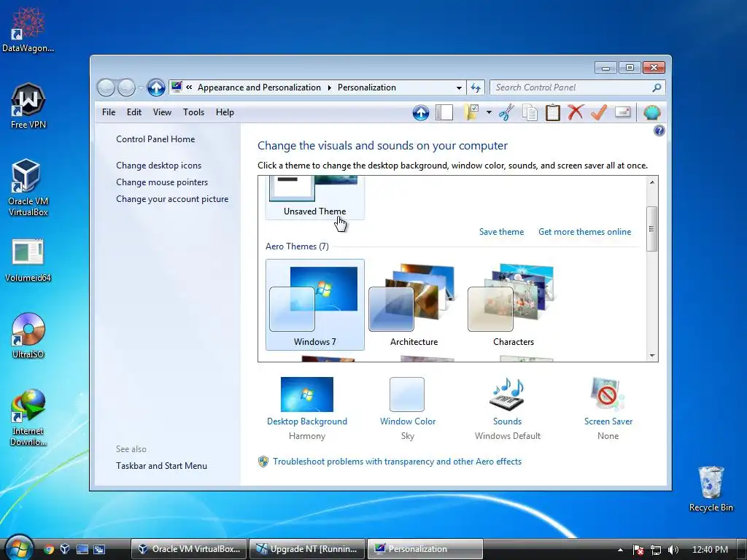Screen dimensions: 747x560
Task: Click the volume speaker tray icon
Action: point(673,550)
